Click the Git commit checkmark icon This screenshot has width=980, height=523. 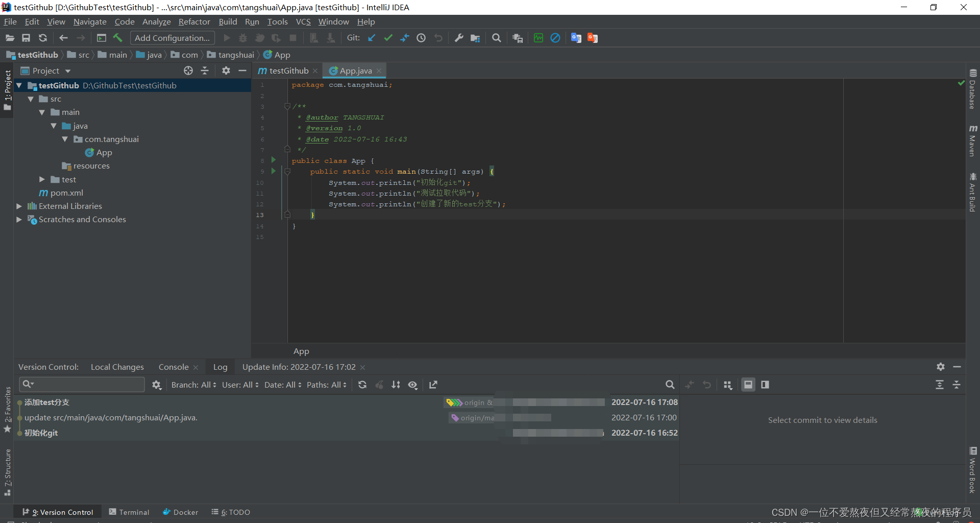tap(388, 38)
